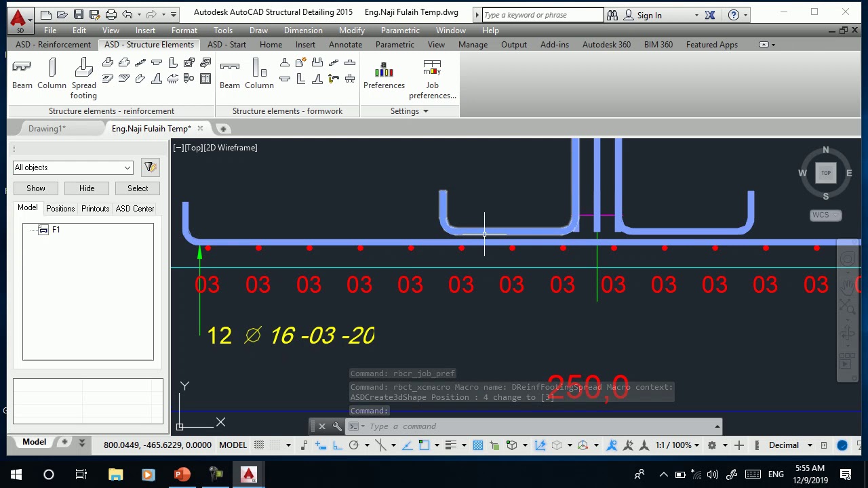Screen dimensions: 868x488
Task: Open File Explorer from the taskbar
Action: pos(115,474)
